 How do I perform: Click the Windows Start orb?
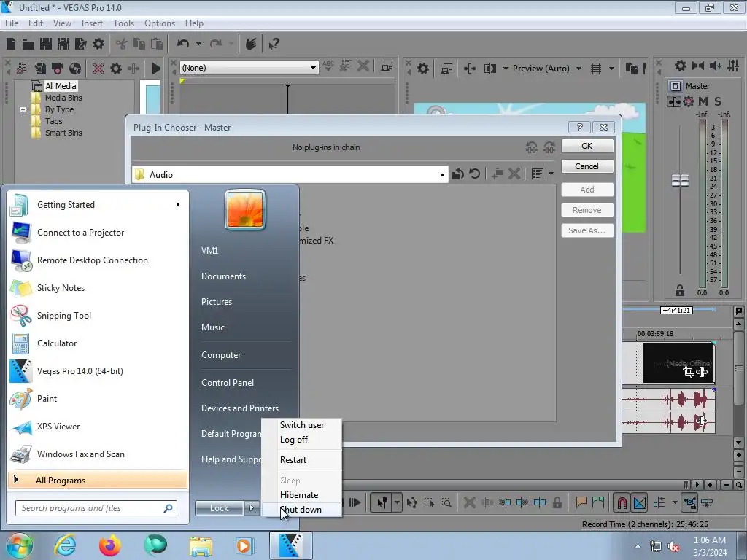click(x=19, y=545)
